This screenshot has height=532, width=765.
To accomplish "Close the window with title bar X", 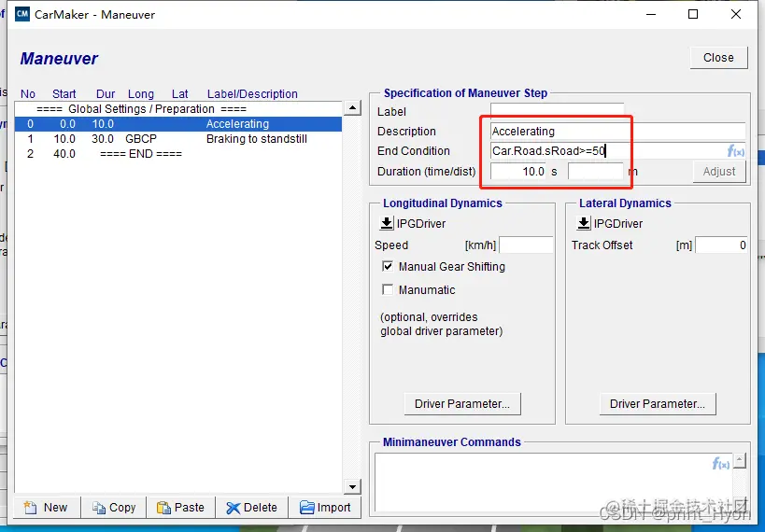I will tap(736, 14).
